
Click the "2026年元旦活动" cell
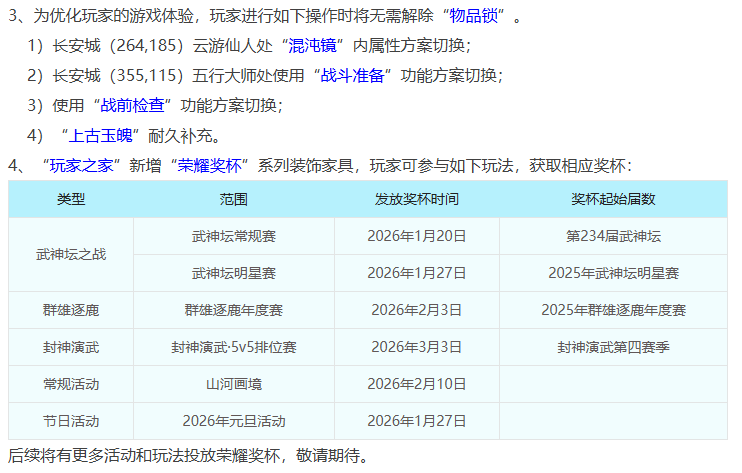(x=234, y=421)
